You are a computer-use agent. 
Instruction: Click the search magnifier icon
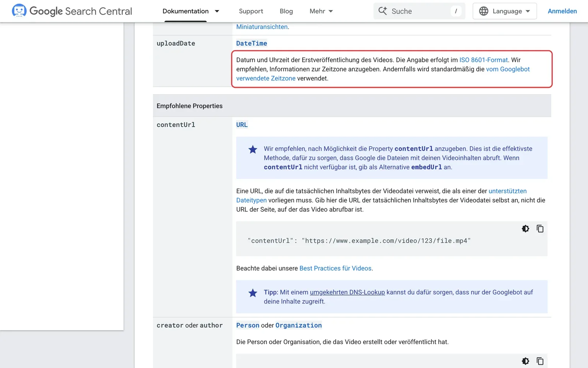coord(383,11)
